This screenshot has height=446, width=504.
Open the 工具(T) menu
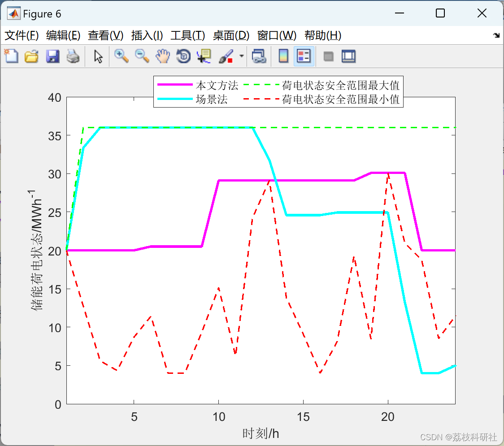[187, 35]
